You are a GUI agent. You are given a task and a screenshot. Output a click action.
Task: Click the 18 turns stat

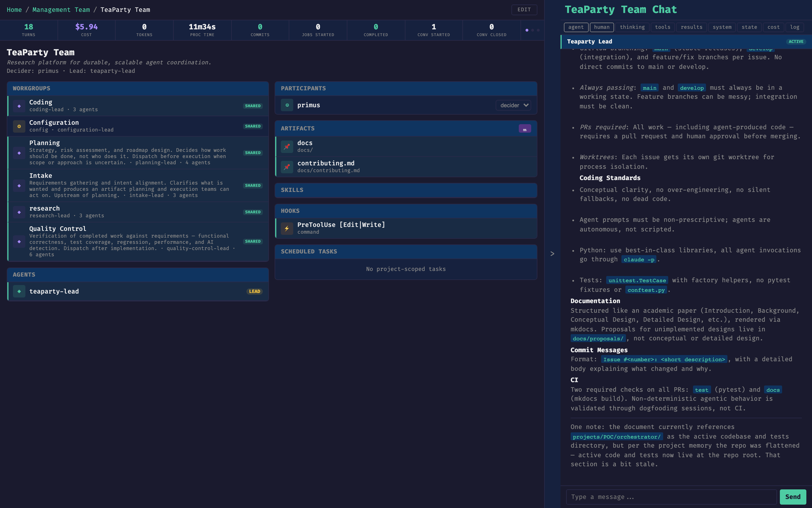[x=28, y=30]
